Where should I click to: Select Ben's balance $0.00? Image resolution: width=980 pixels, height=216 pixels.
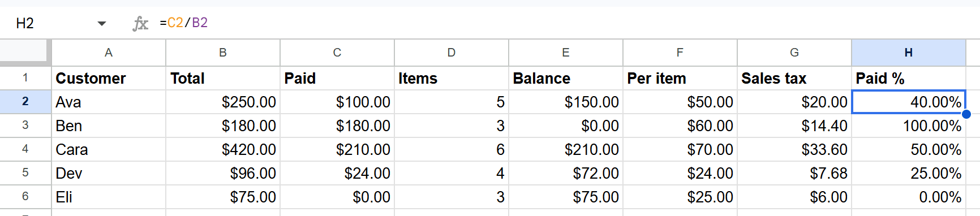566,126
